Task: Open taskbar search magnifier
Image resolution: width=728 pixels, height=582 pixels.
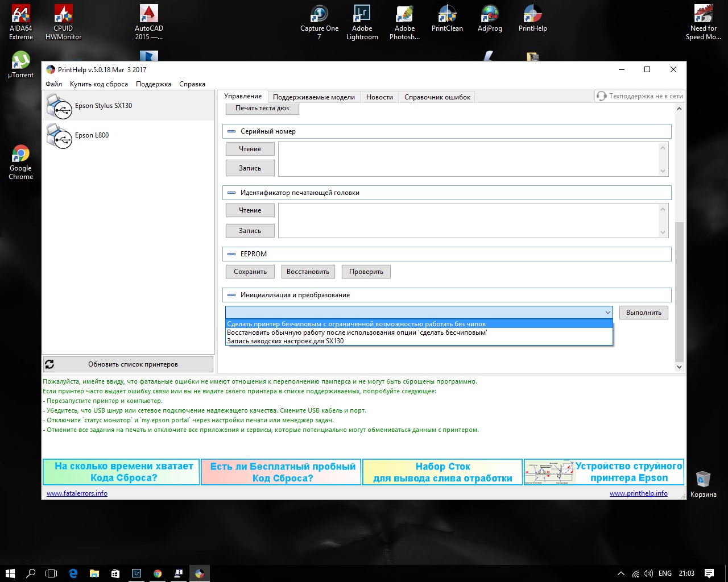Action: [x=31, y=573]
